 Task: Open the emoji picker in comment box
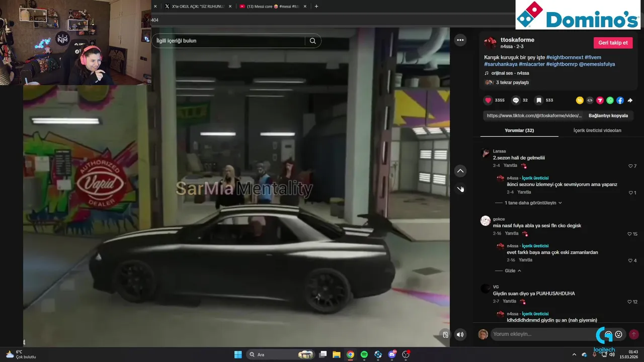(x=619, y=334)
